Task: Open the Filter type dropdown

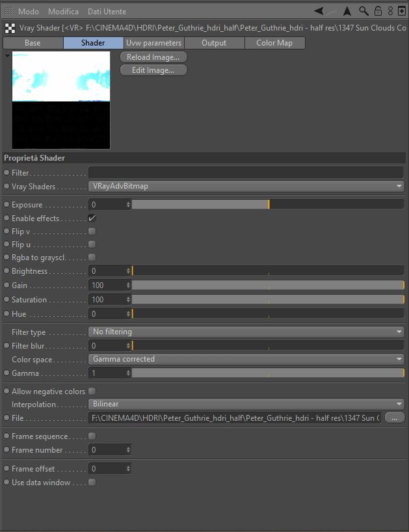Action: tap(246, 332)
